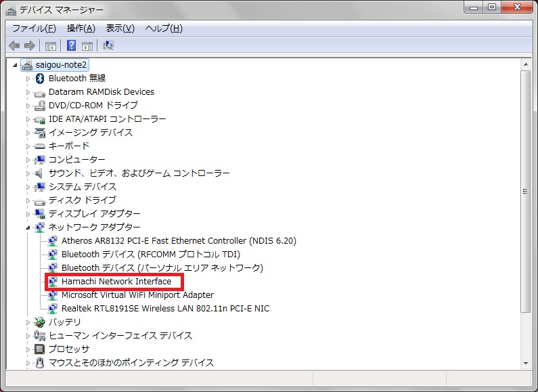Click the システム デバイス icon
Image resolution: width=538 pixels, height=392 pixels.
point(40,187)
